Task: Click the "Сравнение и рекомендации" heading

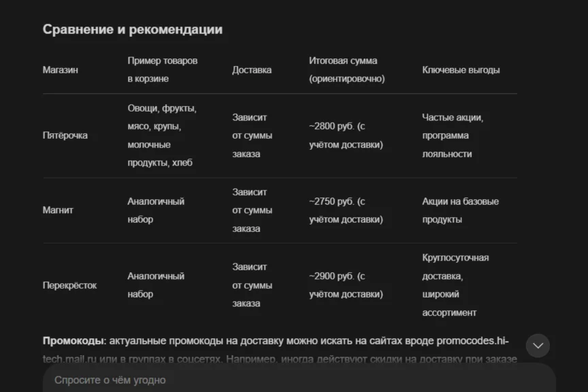Action: 132,29
